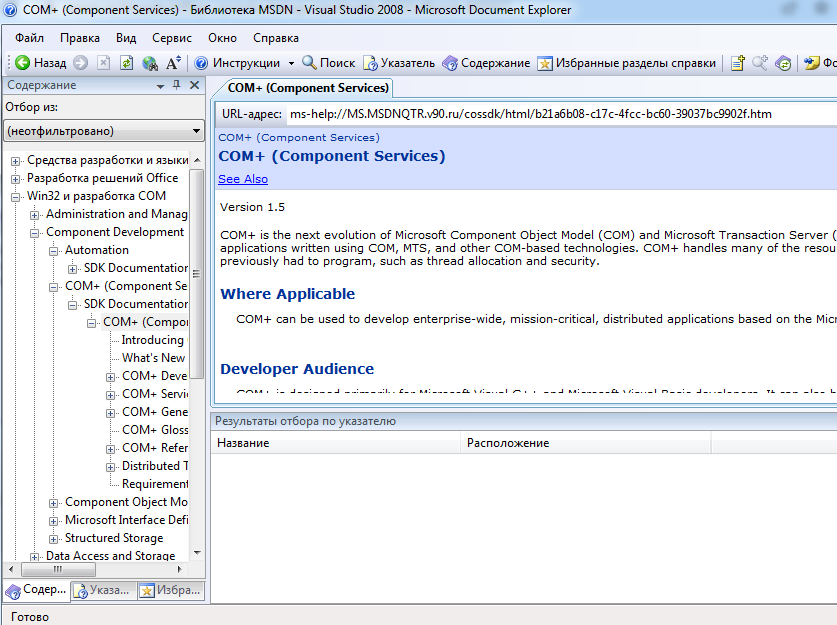Image resolution: width=837 pixels, height=625 pixels.
Task: Collapse Component Development node
Action: pyautogui.click(x=34, y=233)
